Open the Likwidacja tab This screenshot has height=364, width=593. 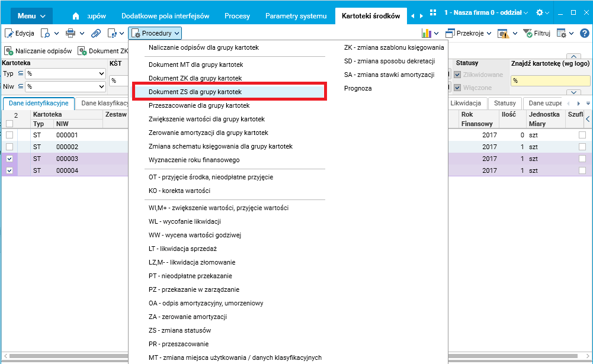pos(466,103)
